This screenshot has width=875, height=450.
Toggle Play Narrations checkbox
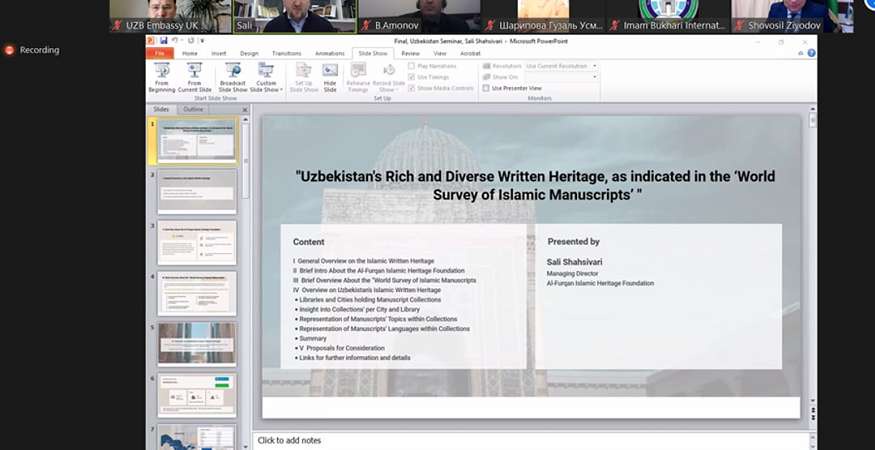tap(411, 65)
